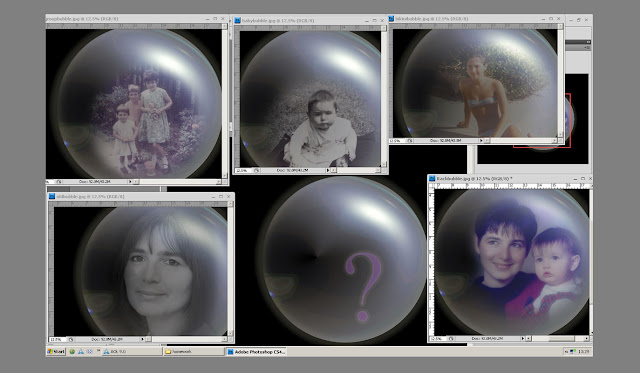Click Doc size info in bikinibubble.jpg
The image size is (640, 373).
point(446,140)
